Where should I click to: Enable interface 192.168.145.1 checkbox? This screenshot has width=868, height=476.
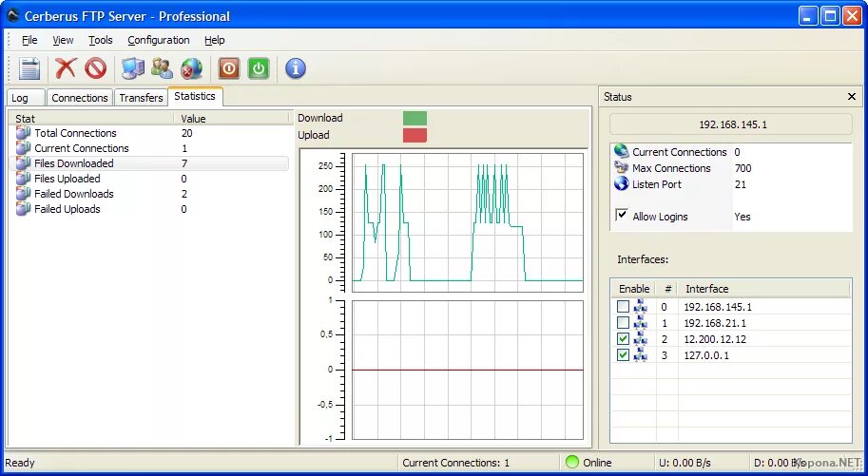tap(624, 306)
